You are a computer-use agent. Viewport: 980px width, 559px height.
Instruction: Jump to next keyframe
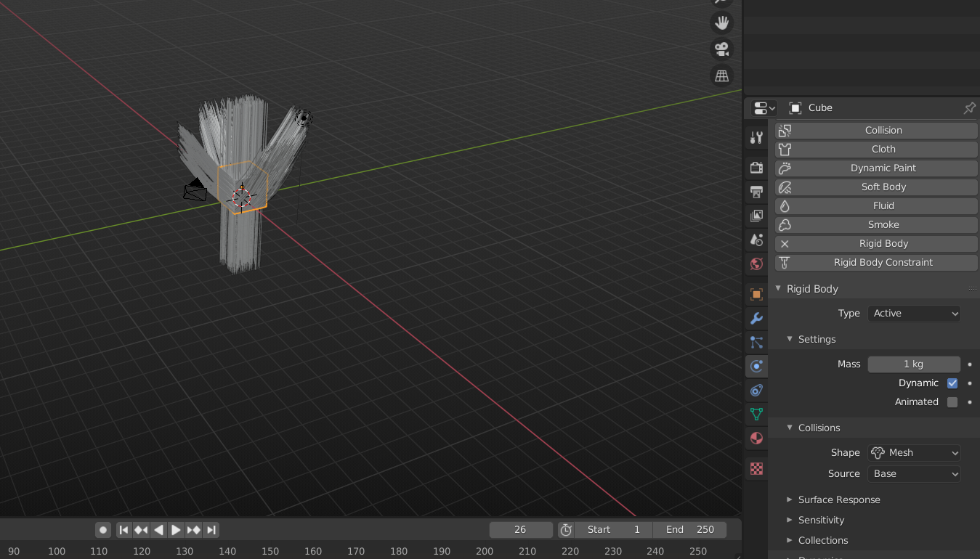pyautogui.click(x=194, y=530)
